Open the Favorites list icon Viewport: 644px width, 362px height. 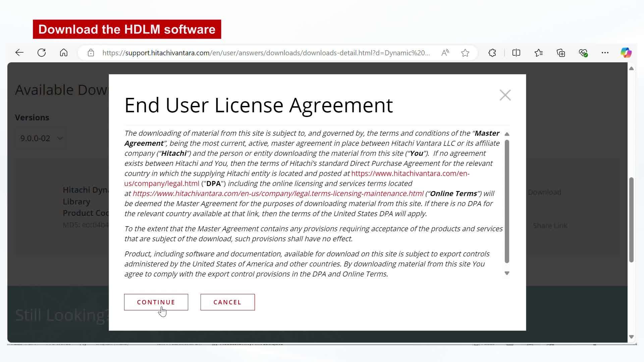(x=539, y=53)
